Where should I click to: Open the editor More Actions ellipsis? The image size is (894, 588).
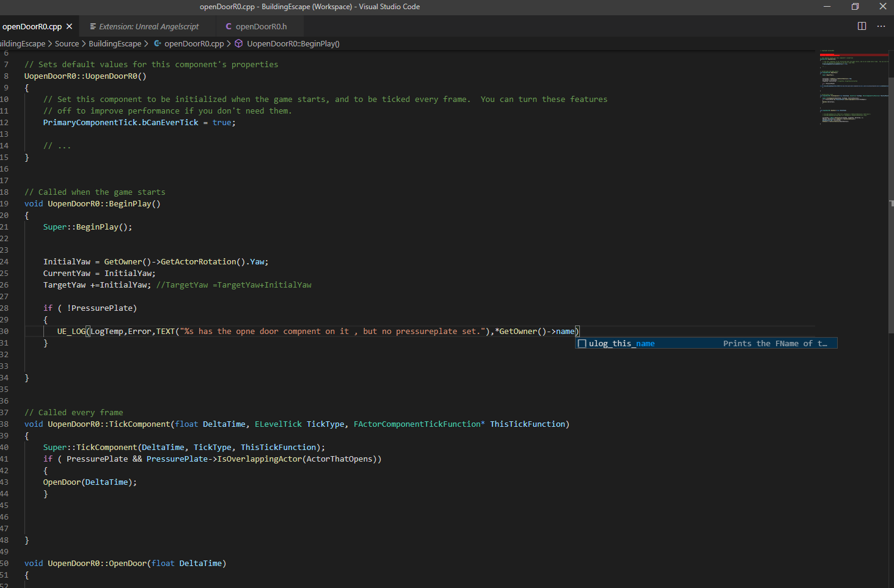tap(881, 26)
